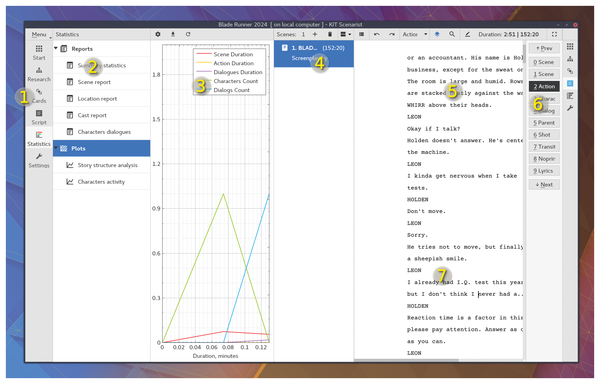Click the list view icon in scenes toolbar
Image resolution: width=600 pixels, height=384 pixels.
(x=361, y=34)
